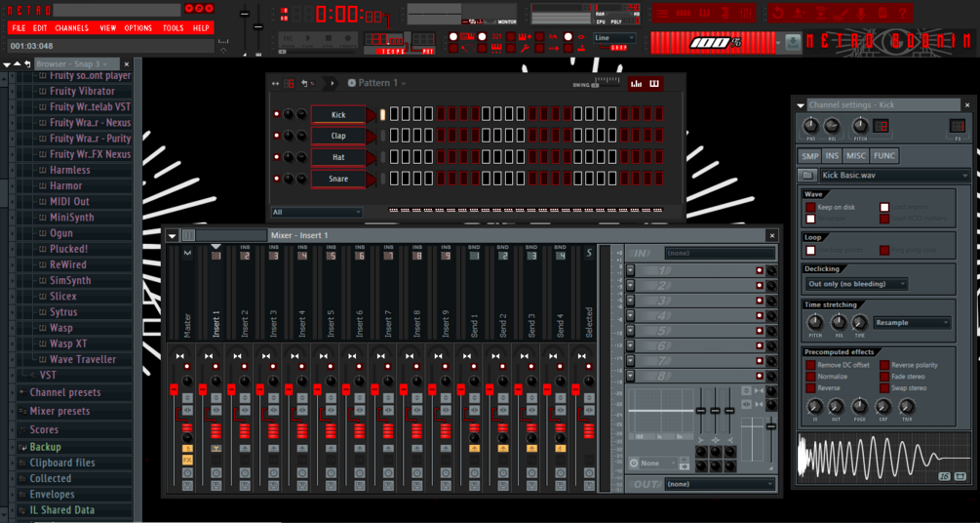Toggle PAT/SONG mode in the transport panel
980x523 pixels.
288,37
